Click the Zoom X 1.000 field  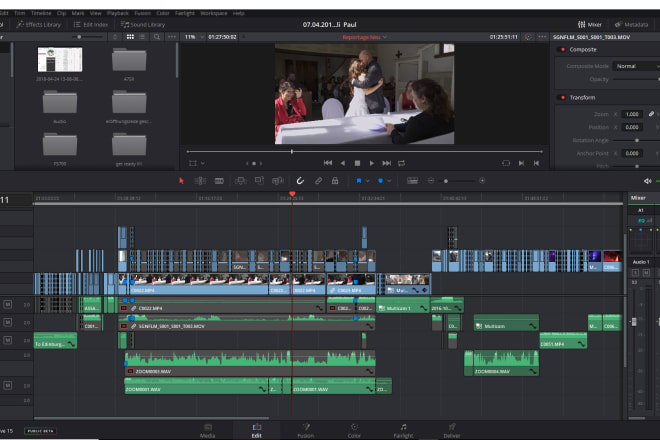pyautogui.click(x=632, y=114)
